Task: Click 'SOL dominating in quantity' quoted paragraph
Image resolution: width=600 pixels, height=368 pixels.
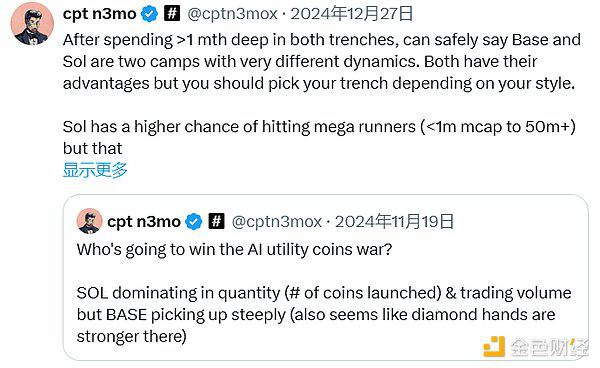Action: coord(324,315)
